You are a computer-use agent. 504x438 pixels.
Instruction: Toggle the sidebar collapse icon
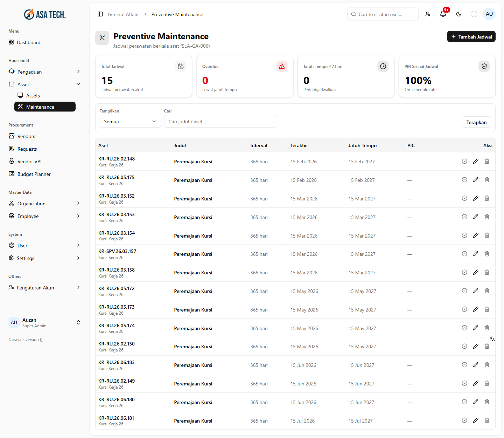click(100, 14)
